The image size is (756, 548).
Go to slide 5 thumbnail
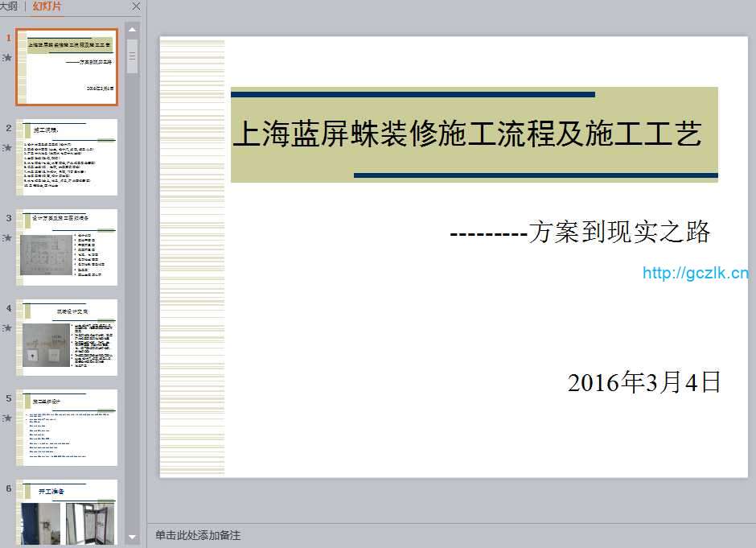68,427
